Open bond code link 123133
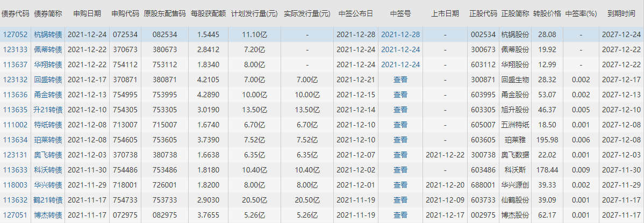The height and width of the screenshot is (223, 644). tap(15, 49)
